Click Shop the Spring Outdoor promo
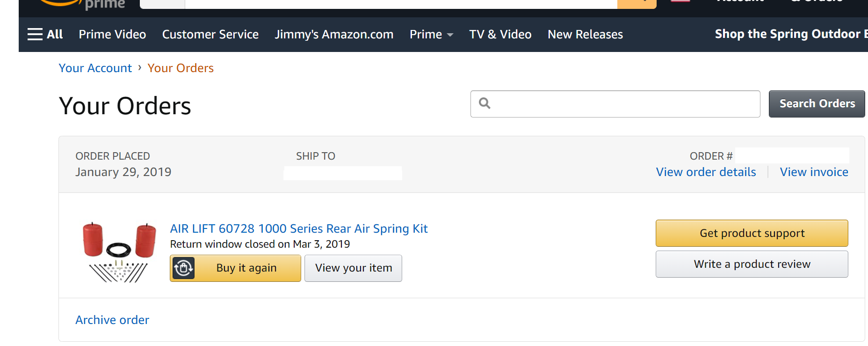The height and width of the screenshot is (346, 868). pos(790,34)
